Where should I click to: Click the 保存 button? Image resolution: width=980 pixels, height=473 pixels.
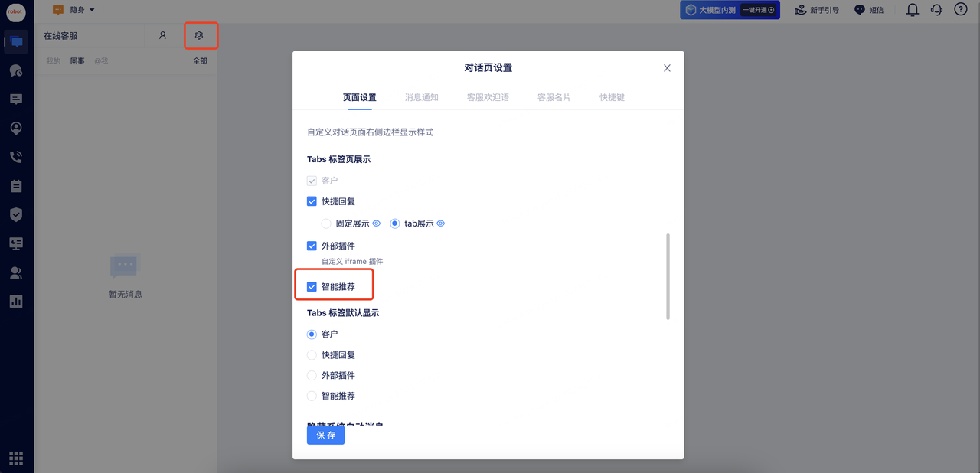(325, 435)
